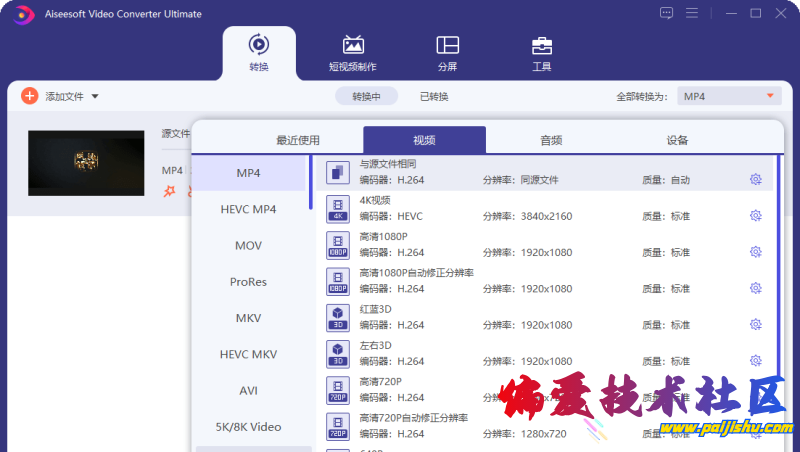The width and height of the screenshot is (800, 452).
Task: Switch to the 最近使用 tab
Action: (x=298, y=140)
